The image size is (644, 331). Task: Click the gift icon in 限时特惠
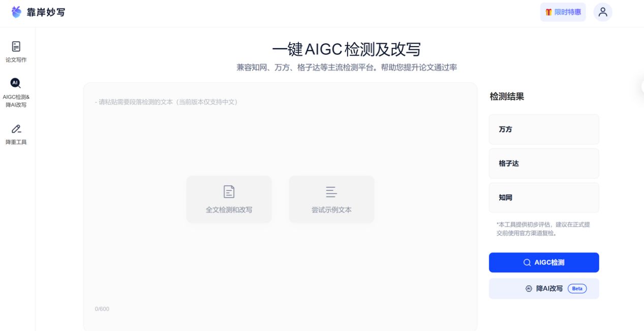(x=548, y=12)
